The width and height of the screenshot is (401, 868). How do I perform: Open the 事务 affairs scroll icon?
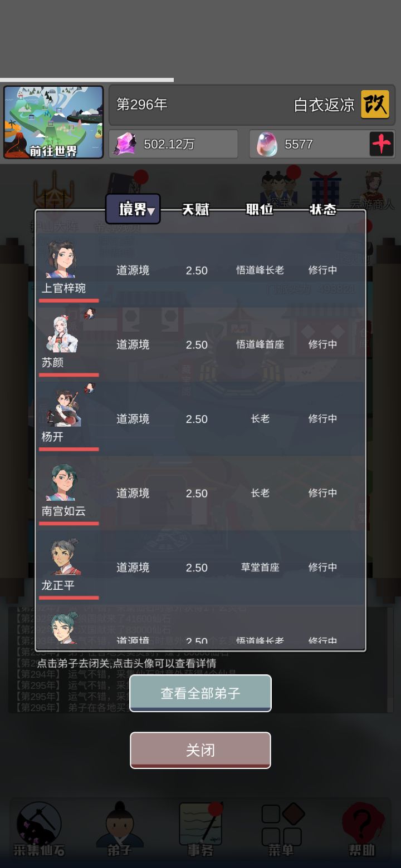tap(200, 828)
